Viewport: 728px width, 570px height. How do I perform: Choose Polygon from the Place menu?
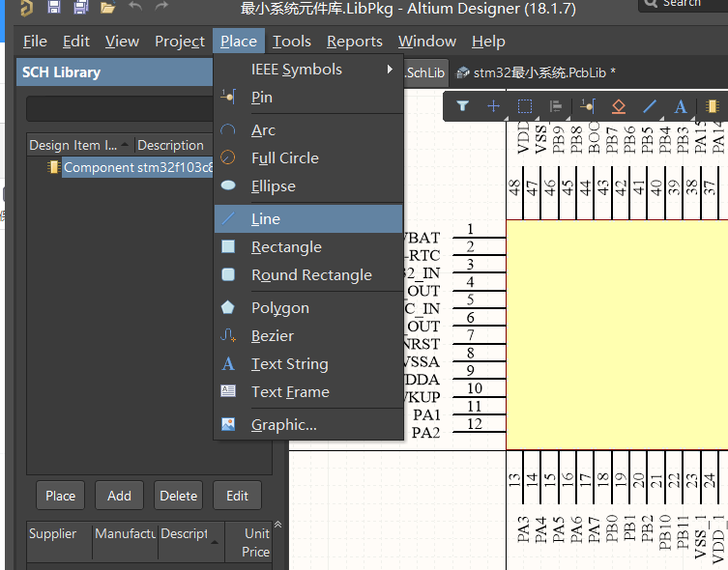coord(308,308)
